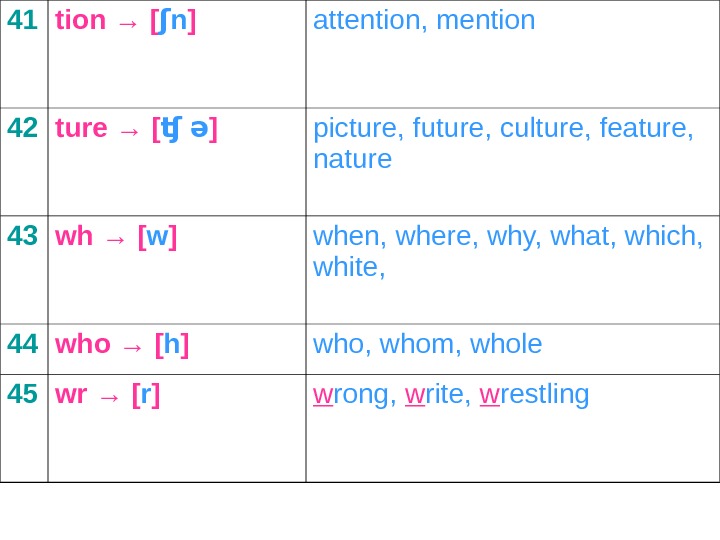Screen dimensions: 720x540
Task: Select the word 'nature'
Action: (352, 159)
